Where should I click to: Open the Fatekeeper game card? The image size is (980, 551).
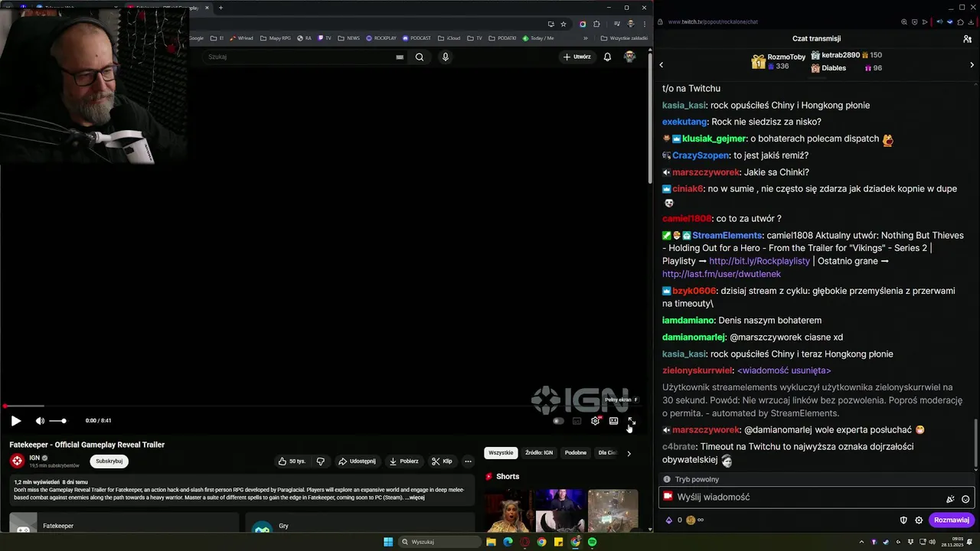click(124, 523)
